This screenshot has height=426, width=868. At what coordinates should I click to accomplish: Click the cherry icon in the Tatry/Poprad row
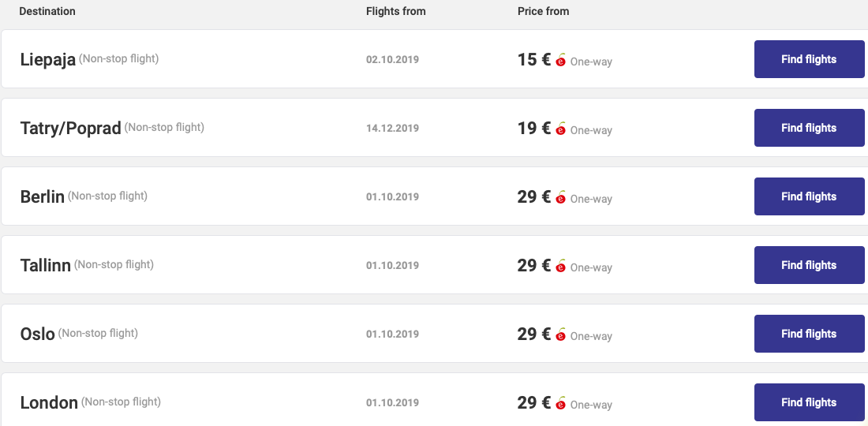pos(561,129)
